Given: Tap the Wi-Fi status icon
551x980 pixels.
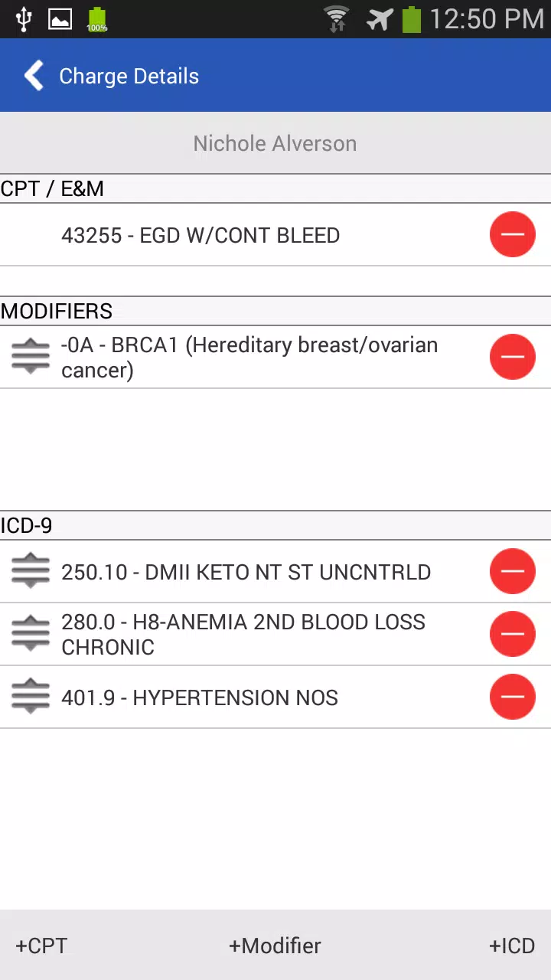Looking at the screenshot, I should pos(336,19).
